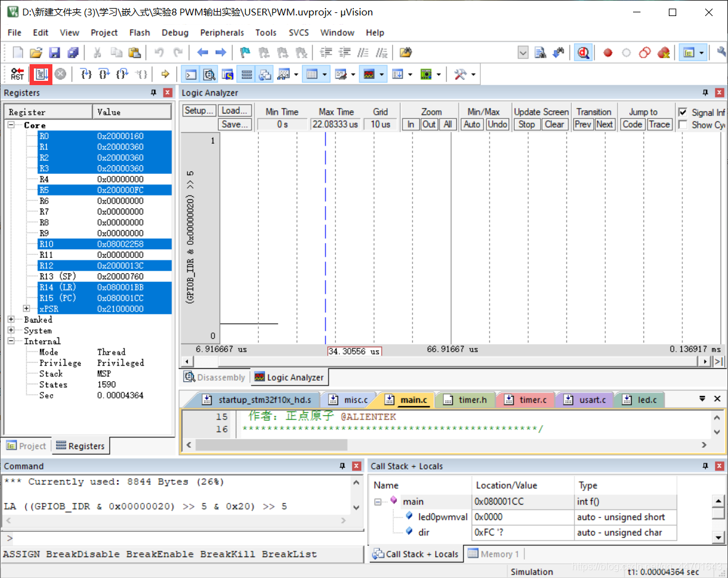Click the Open file folder icon
The image size is (728, 578).
[36, 52]
